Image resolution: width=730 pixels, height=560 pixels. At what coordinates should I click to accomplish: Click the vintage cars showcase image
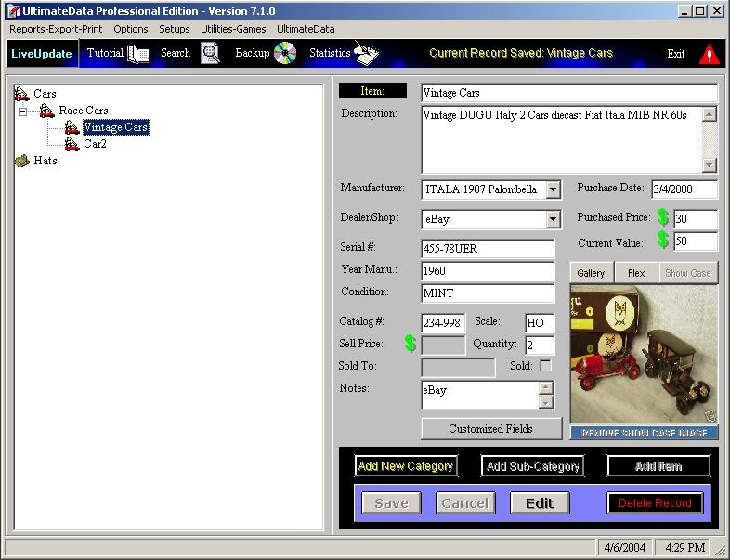pos(644,354)
